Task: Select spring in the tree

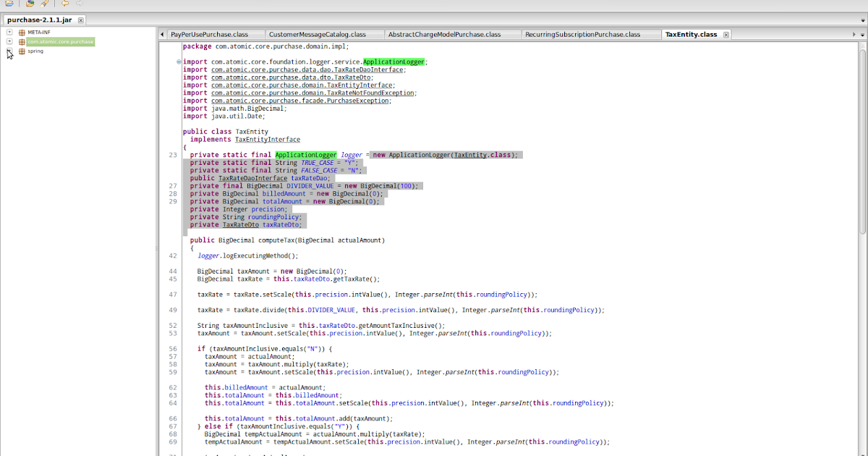Action: tap(35, 51)
